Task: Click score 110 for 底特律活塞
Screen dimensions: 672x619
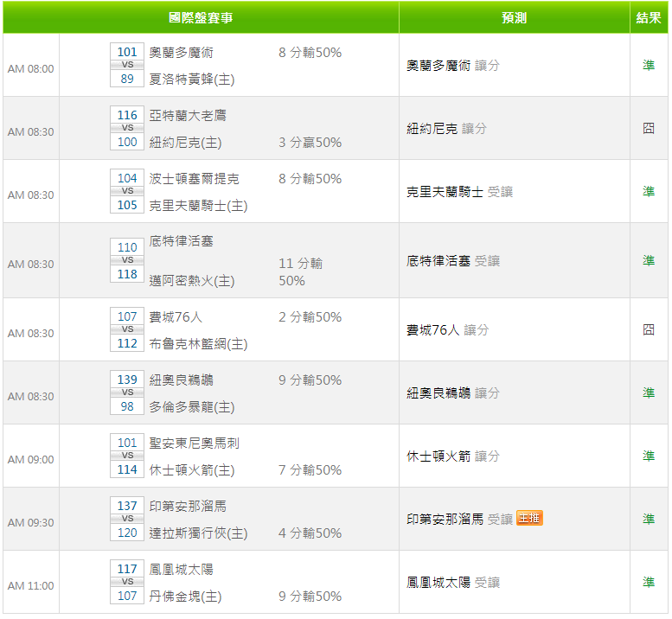Action: 127,247
